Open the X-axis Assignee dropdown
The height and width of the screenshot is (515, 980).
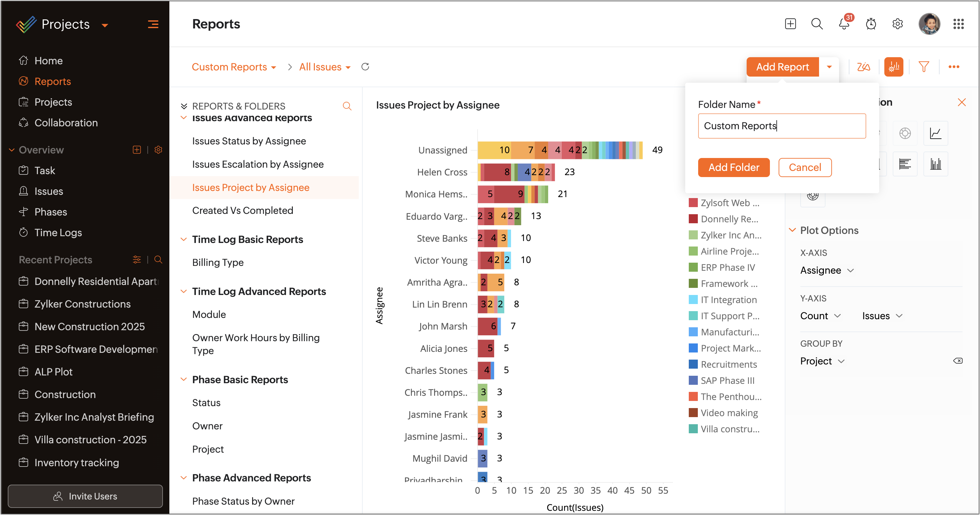point(827,270)
